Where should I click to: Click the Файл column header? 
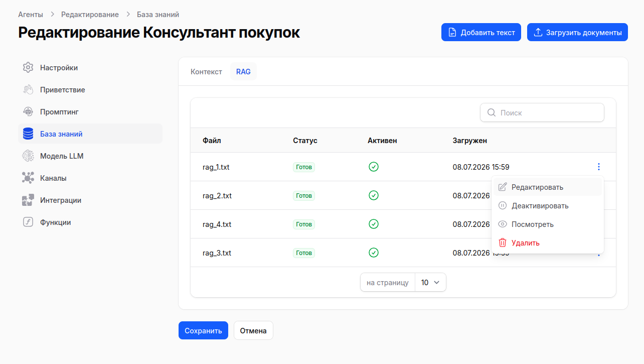[x=212, y=141]
